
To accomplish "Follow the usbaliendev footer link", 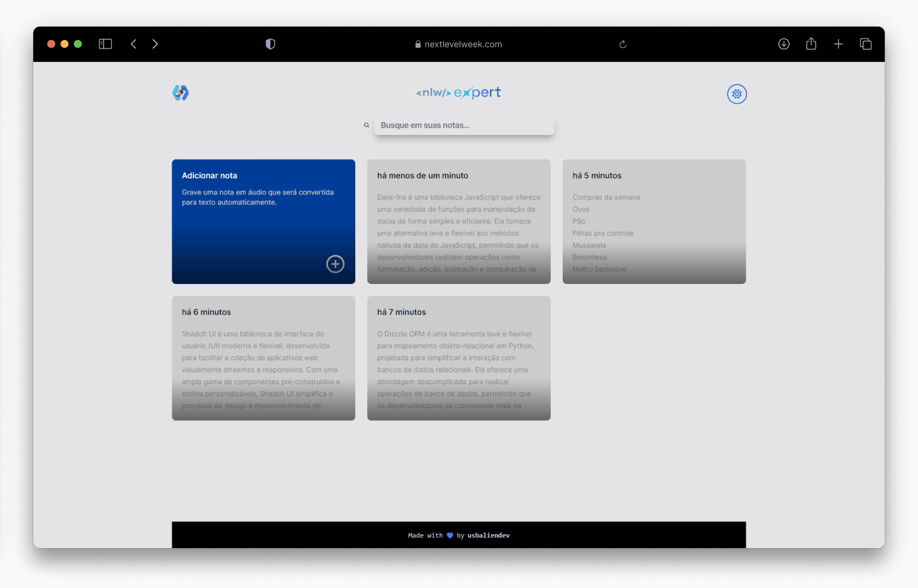I will pos(488,535).
